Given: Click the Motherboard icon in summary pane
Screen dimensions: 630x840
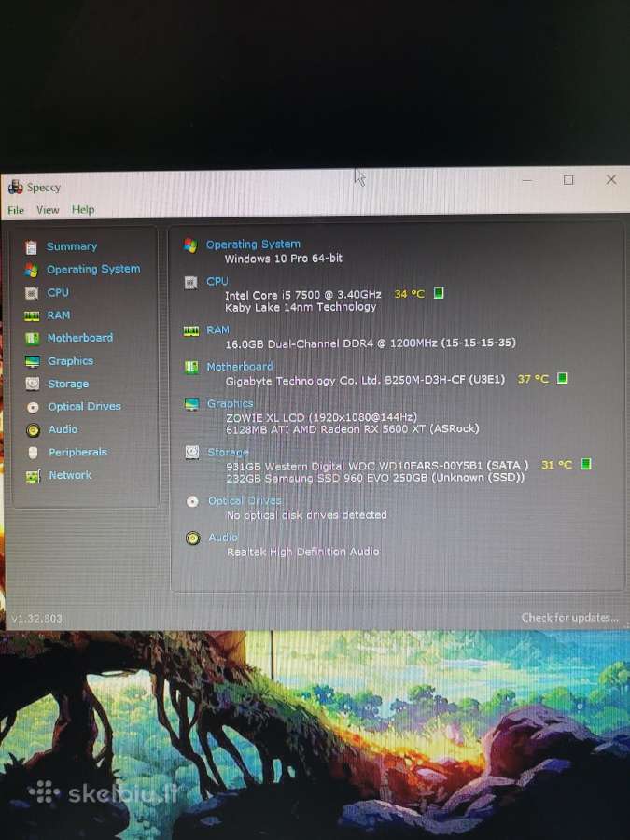Looking at the screenshot, I should (x=191, y=367).
